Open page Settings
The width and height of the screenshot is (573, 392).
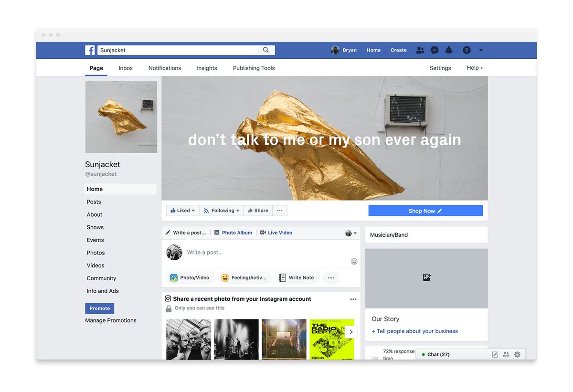(x=440, y=68)
